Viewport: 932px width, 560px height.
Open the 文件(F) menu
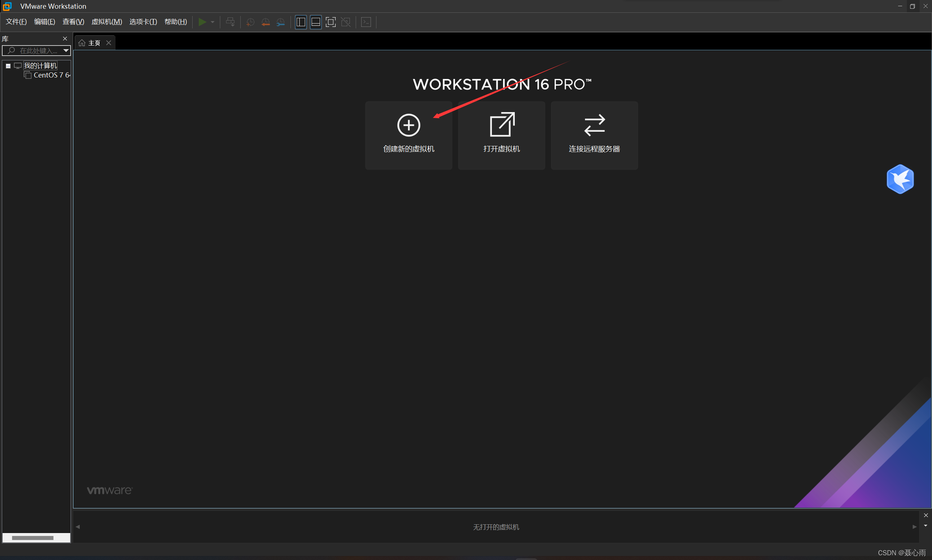(16, 22)
